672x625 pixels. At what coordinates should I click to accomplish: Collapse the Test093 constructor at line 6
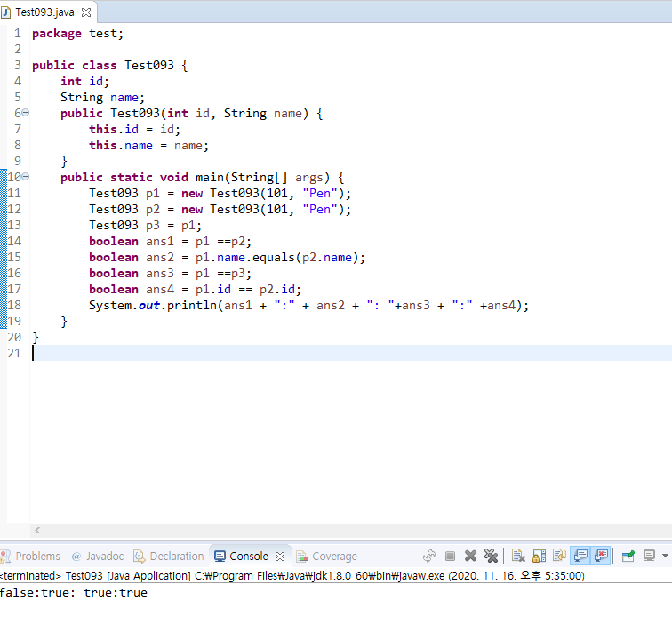click(25, 113)
